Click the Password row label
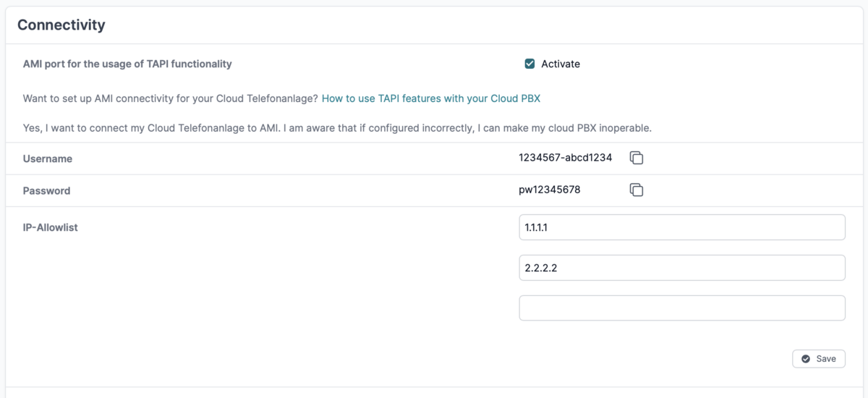The height and width of the screenshot is (398, 868). (47, 191)
